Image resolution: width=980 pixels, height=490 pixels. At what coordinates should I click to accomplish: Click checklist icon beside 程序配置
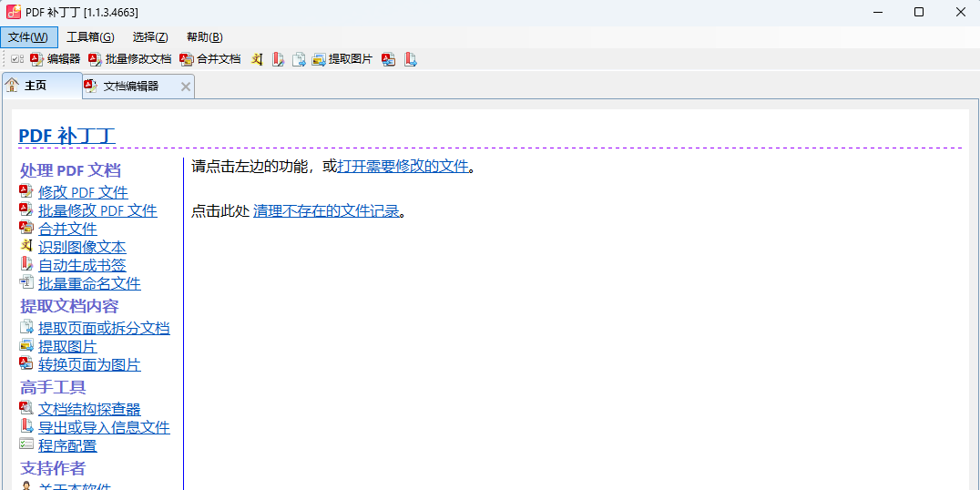(26, 444)
